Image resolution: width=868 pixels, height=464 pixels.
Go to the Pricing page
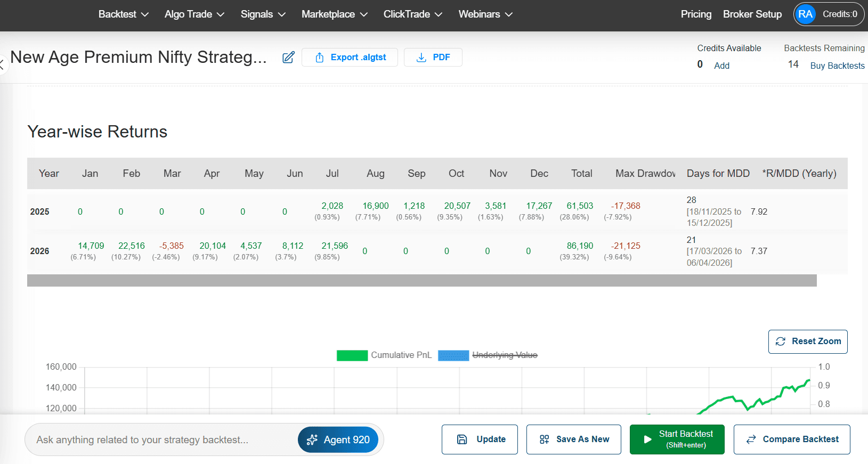[696, 14]
